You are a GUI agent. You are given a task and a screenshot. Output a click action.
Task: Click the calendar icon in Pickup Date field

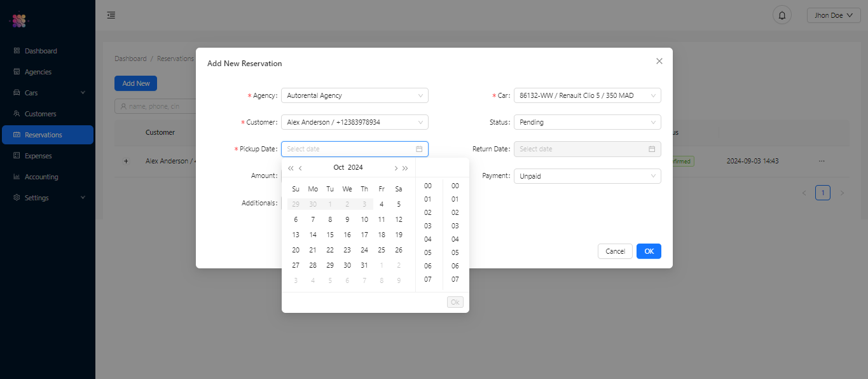click(419, 148)
